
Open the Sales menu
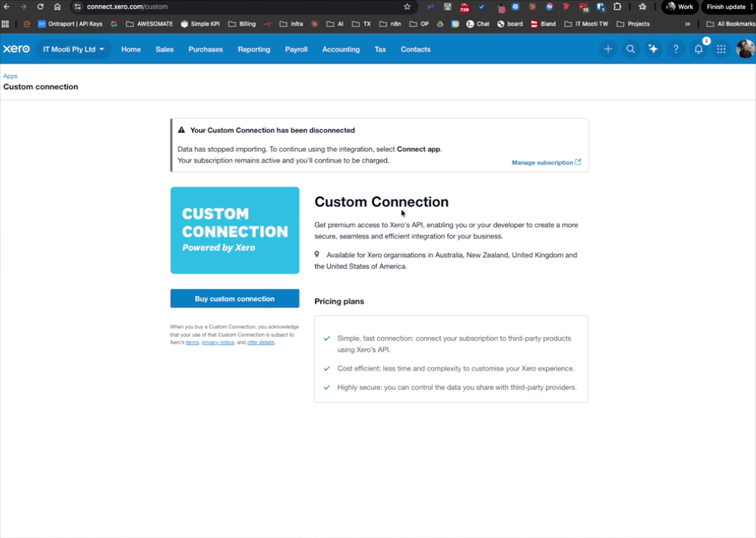(164, 49)
